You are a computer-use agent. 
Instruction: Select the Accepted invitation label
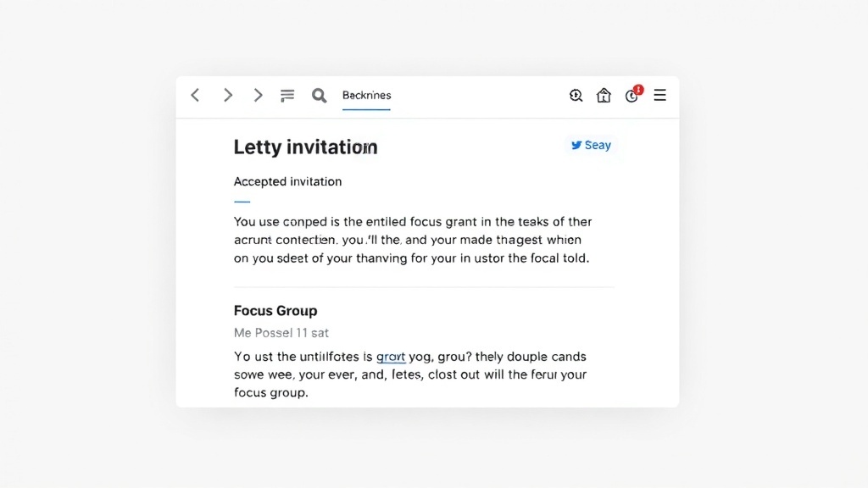point(287,181)
